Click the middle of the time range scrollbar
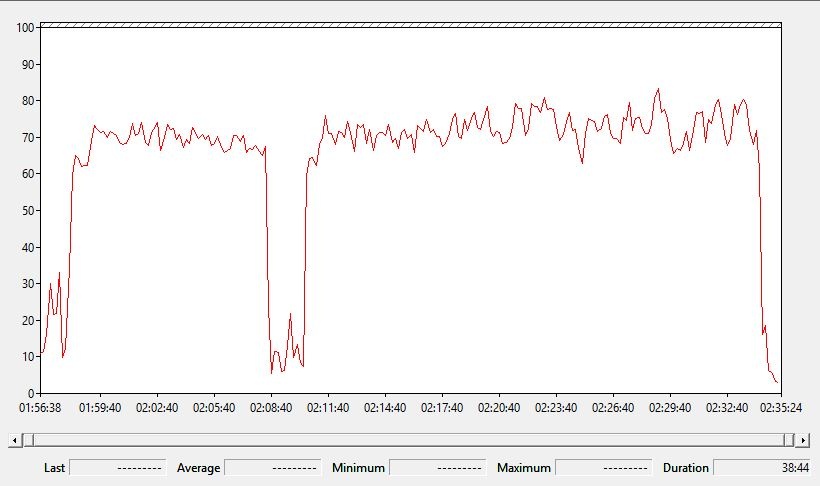 409,440
